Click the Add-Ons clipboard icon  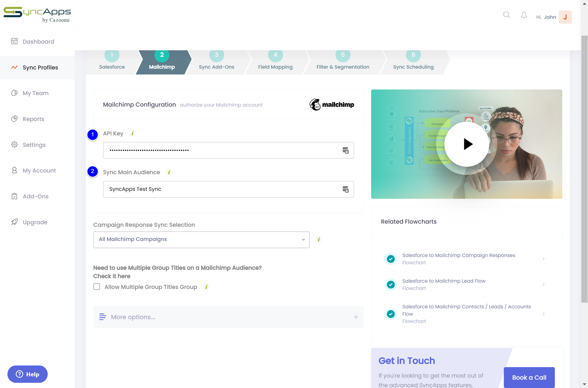14,196
